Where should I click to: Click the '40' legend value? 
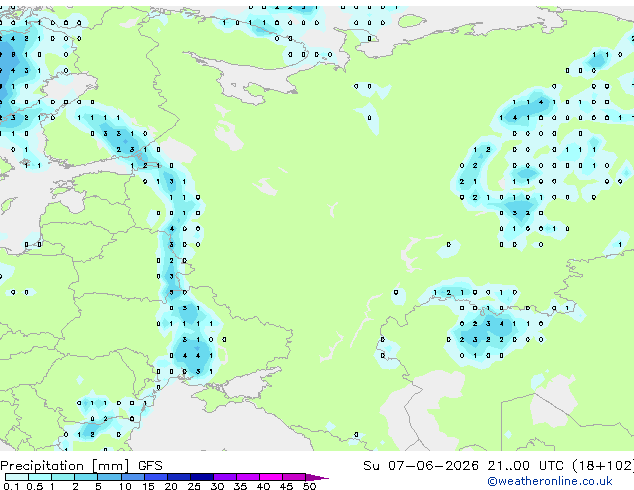click(263, 486)
